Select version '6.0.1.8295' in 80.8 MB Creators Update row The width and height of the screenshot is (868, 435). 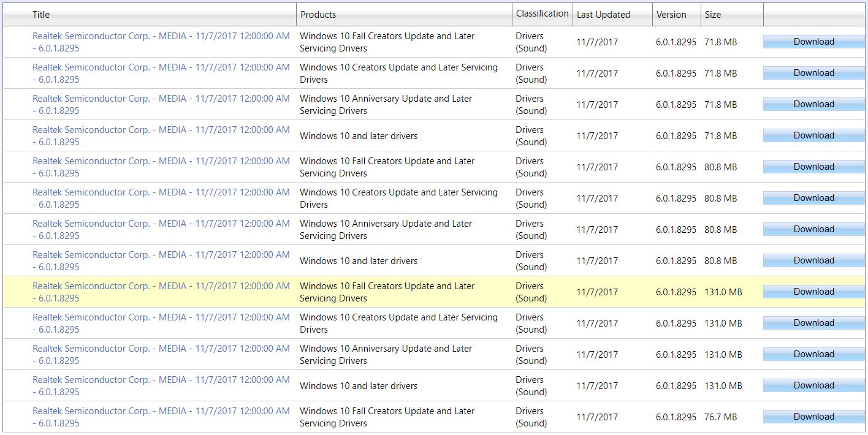point(676,199)
